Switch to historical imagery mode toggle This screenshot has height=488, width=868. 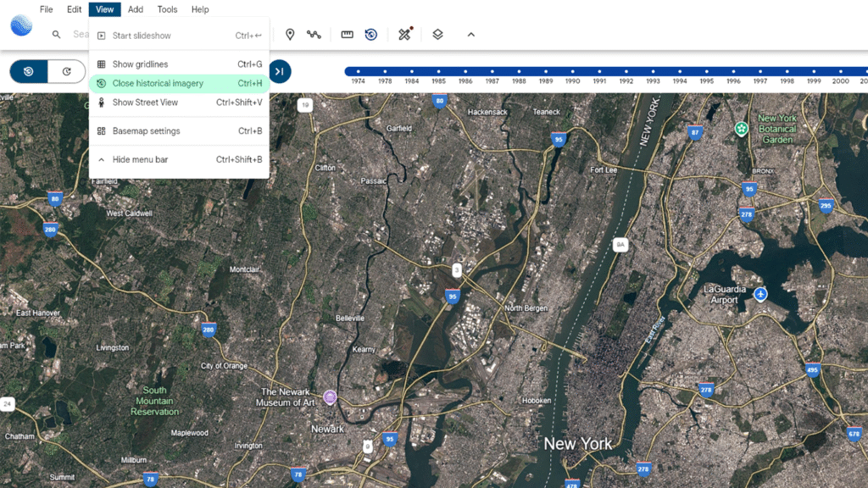29,72
